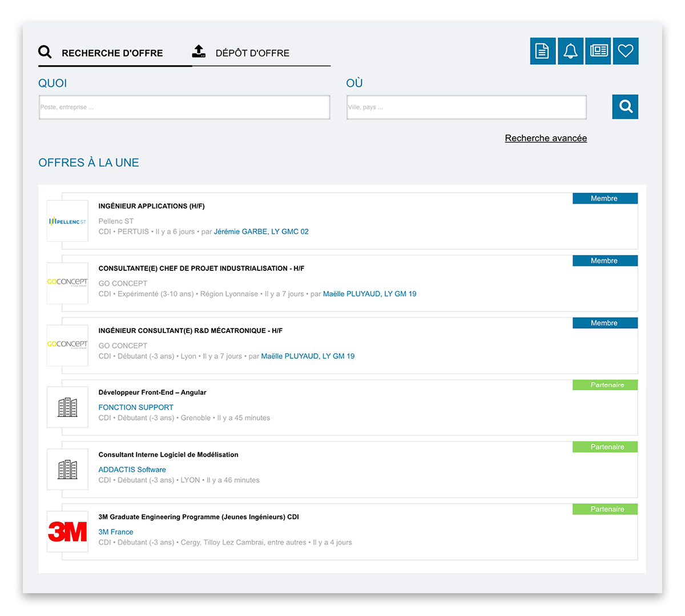Open 3M Graduate Engineering Programme offer

199,517
